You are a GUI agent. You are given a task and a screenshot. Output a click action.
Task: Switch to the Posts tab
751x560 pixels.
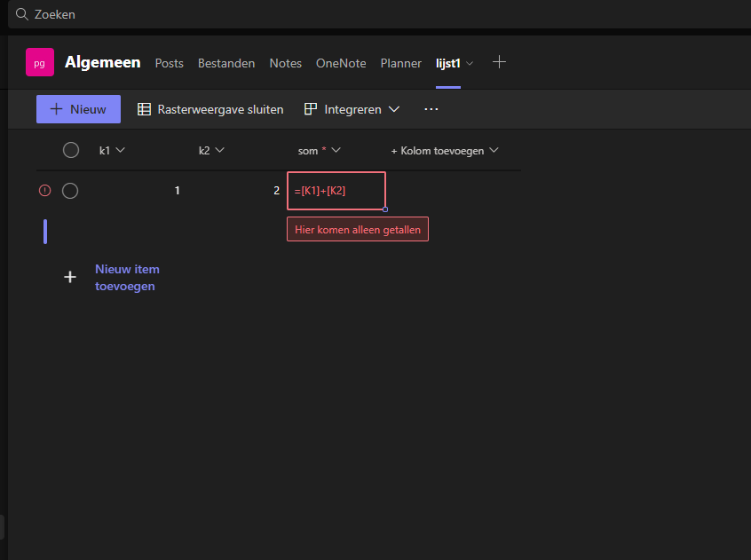pos(169,63)
